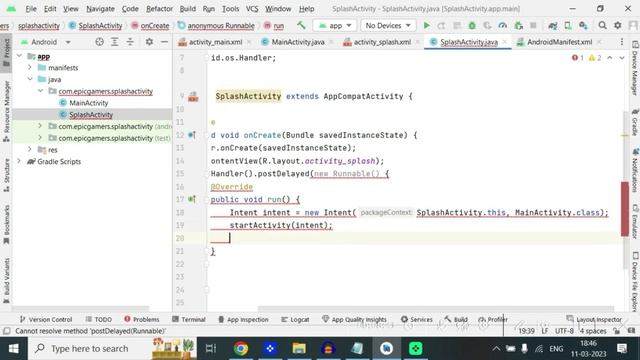Open Chrome from the Windows taskbar

(241, 348)
